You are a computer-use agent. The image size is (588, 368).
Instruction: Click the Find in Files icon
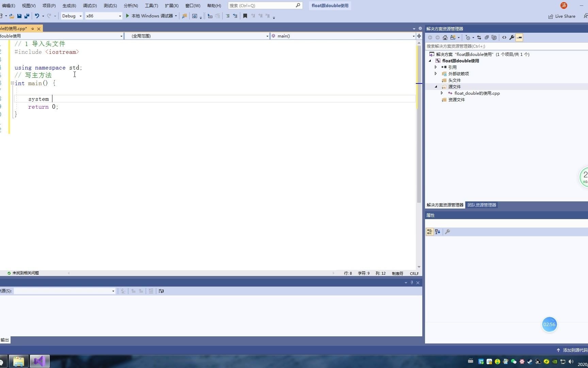[184, 16]
